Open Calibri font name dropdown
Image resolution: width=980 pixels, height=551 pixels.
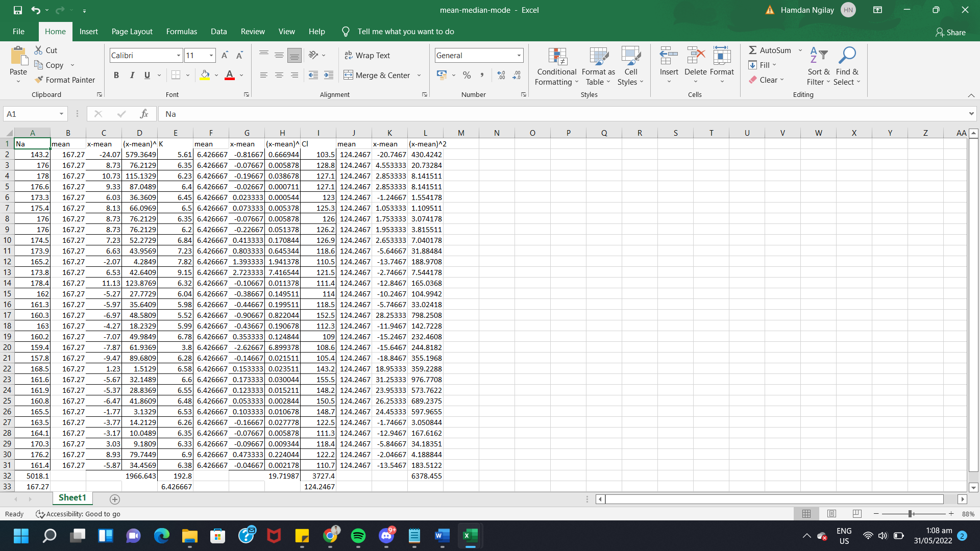click(179, 55)
